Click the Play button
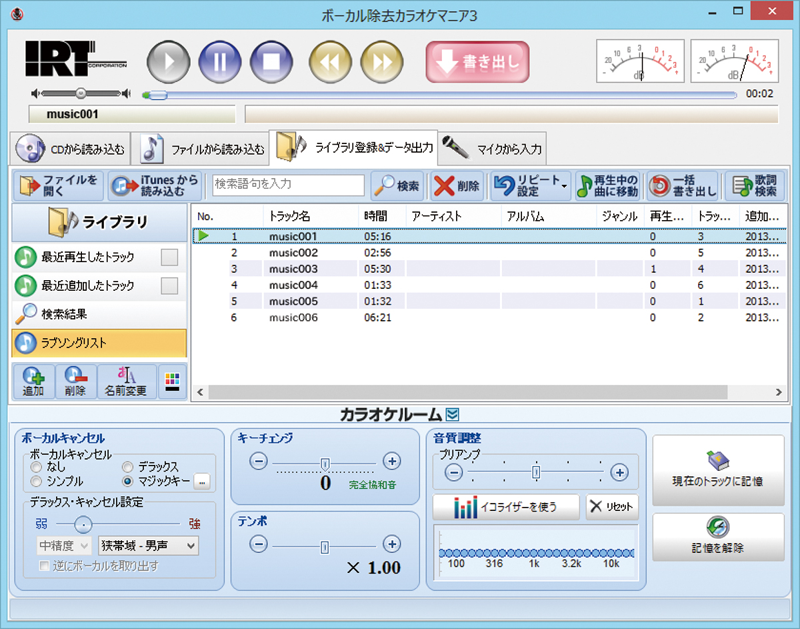The height and width of the screenshot is (629, 800). click(x=169, y=62)
